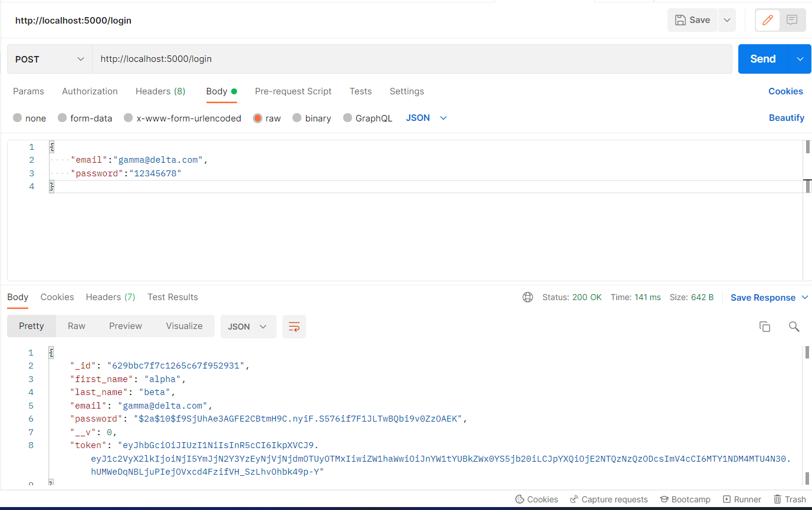This screenshot has width=812, height=510.
Task: Open the JSON body format dropdown
Action: (x=426, y=118)
